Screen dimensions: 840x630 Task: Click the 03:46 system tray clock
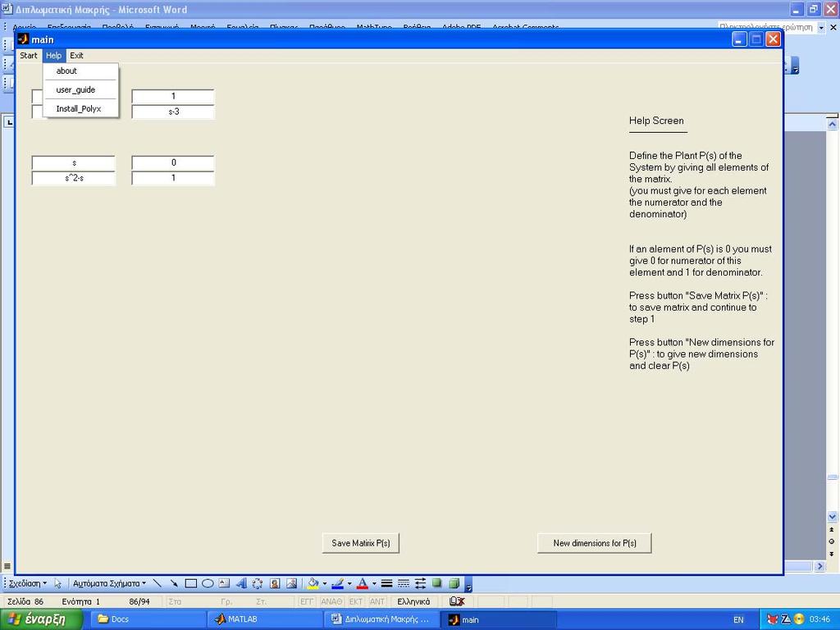click(819, 619)
